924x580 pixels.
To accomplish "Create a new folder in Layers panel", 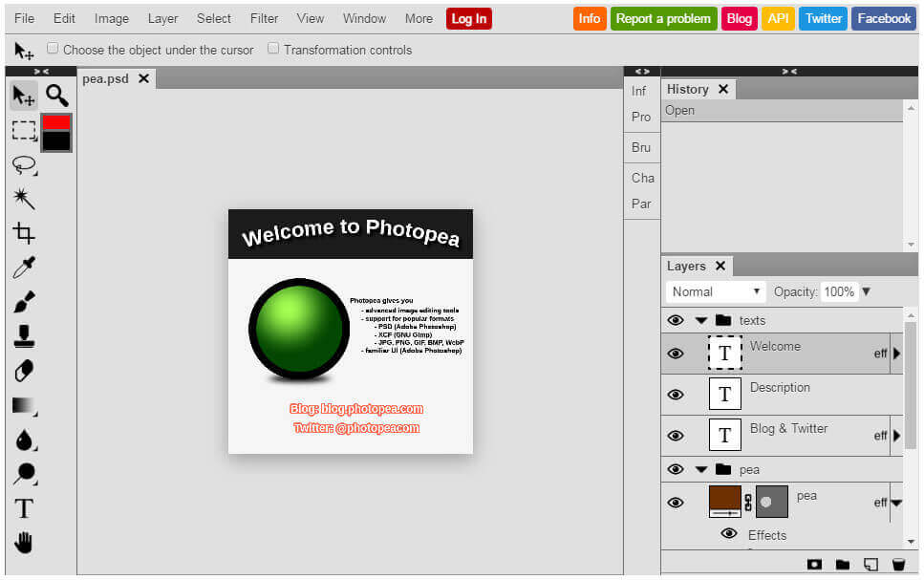I will [x=843, y=565].
